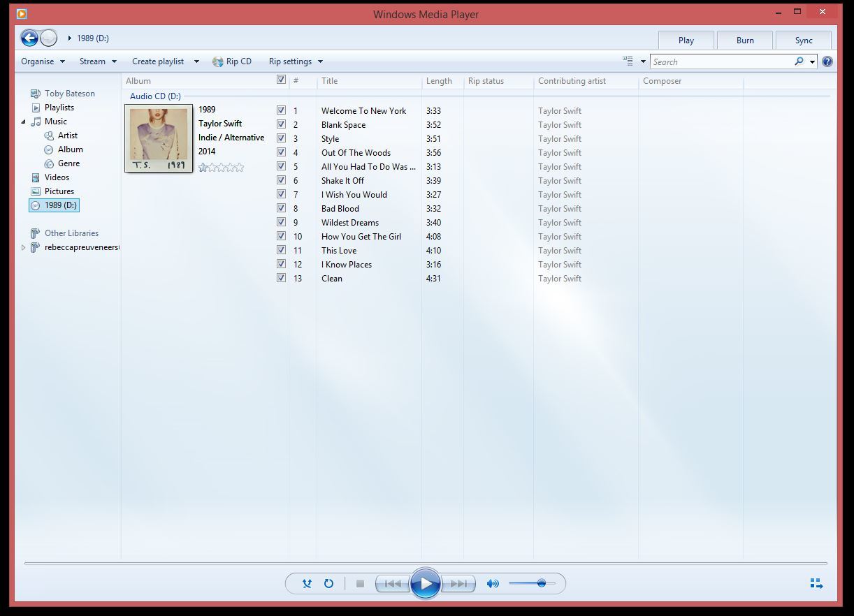Skip to previous track
The height and width of the screenshot is (616, 854).
point(393,583)
